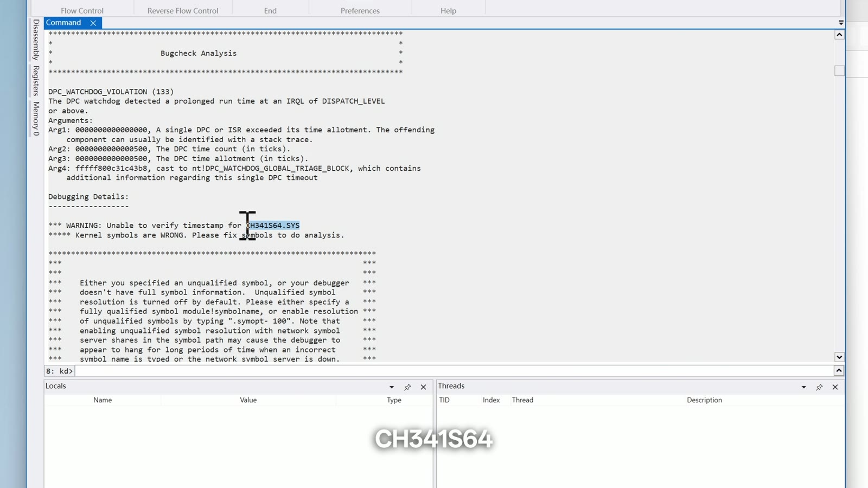868x488 pixels.
Task: Click the Arg2 DPC time count line
Action: tap(169, 149)
